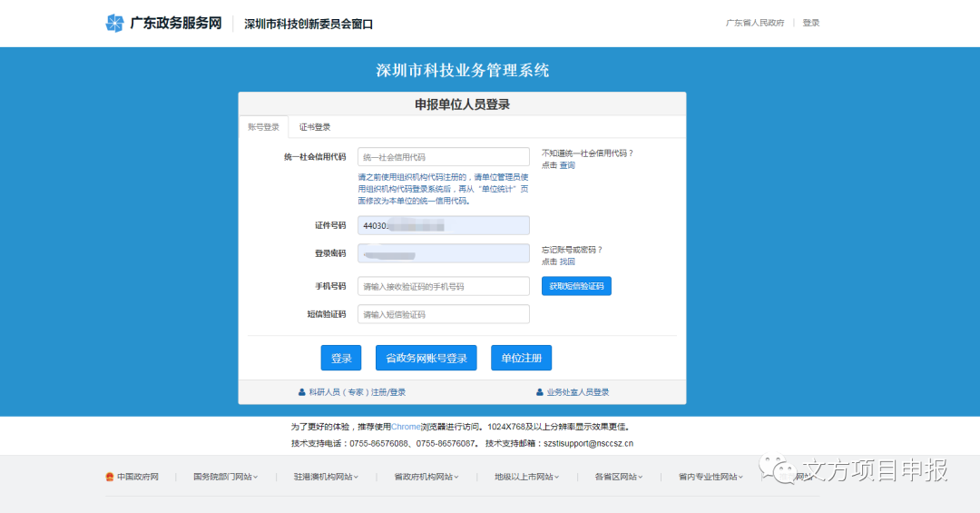Image resolution: width=980 pixels, height=513 pixels.
Task: Switch to the 证书登录 tab
Action: click(x=314, y=127)
